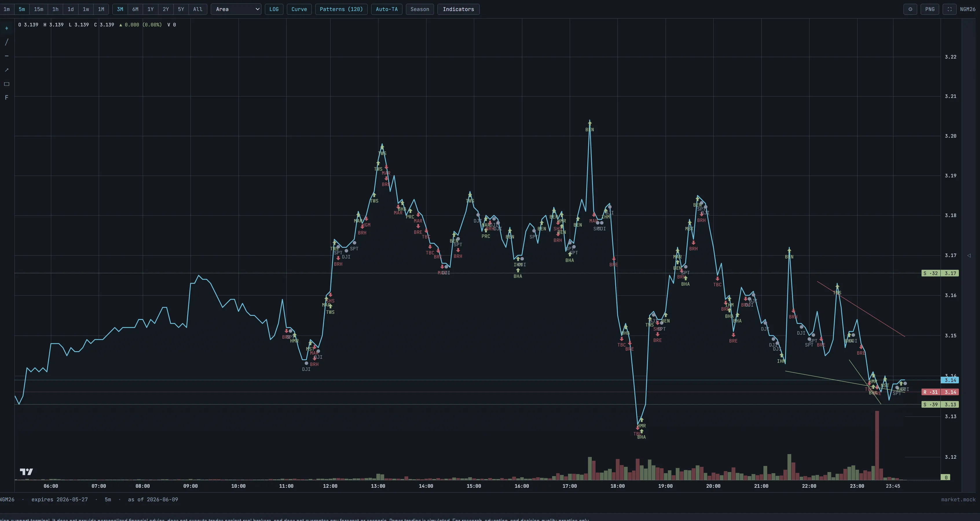Select the arrow ray drawing tool
Image resolution: width=980 pixels, height=521 pixels.
coord(6,70)
